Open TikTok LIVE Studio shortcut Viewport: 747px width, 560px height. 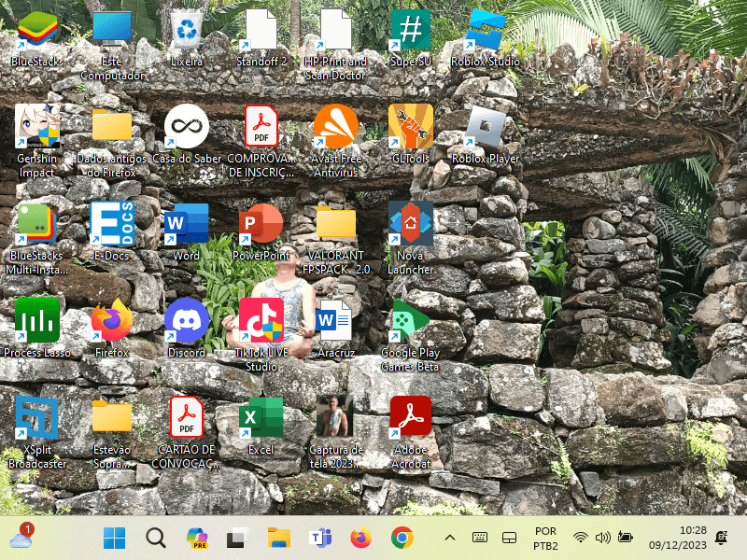(261, 320)
